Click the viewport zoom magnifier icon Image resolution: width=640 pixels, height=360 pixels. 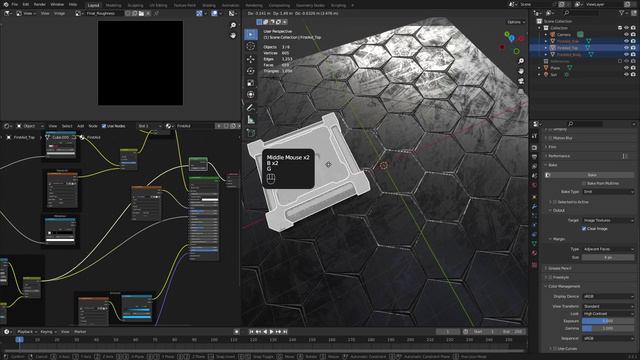point(521,61)
